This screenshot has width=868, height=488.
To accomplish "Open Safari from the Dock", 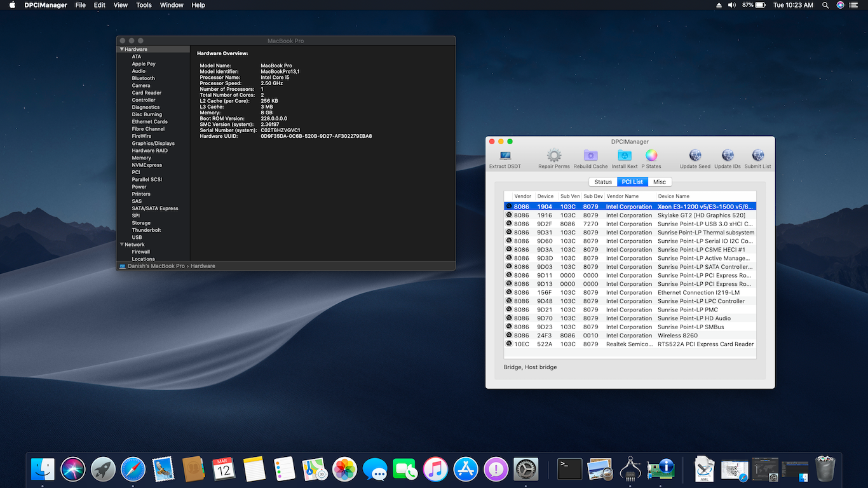I will click(133, 470).
